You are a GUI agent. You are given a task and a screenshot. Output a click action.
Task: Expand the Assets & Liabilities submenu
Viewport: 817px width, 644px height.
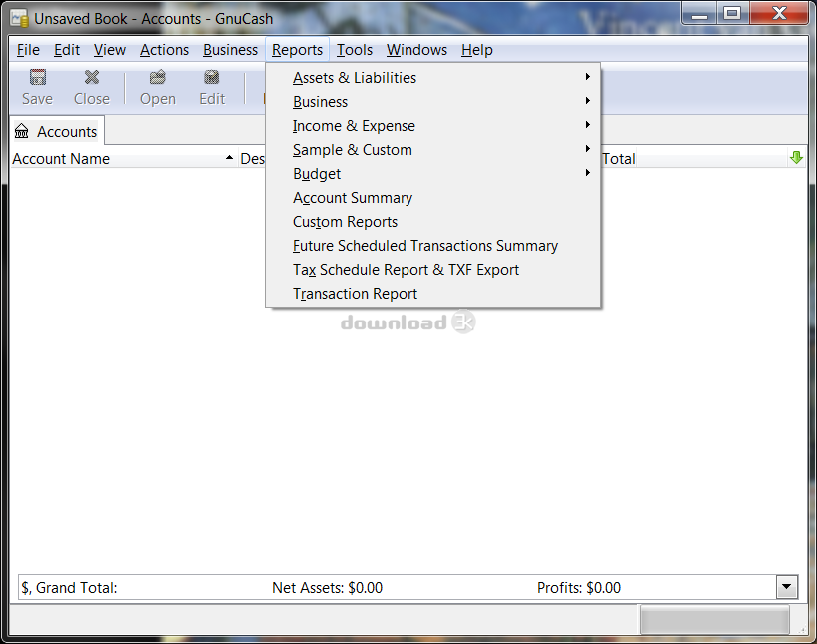click(x=433, y=77)
